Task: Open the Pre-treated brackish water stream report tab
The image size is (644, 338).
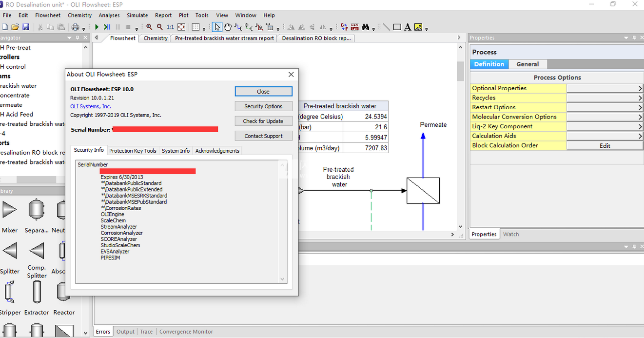Action: [x=224, y=38]
